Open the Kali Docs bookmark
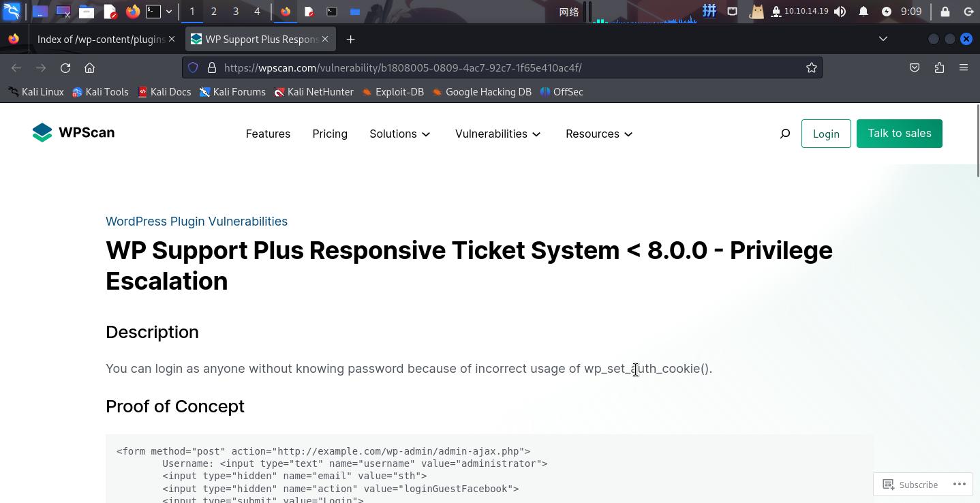980x503 pixels. pos(164,92)
